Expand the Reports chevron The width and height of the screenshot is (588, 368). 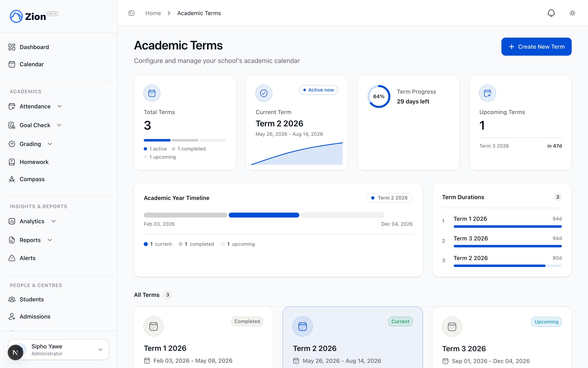pyautogui.click(x=50, y=240)
